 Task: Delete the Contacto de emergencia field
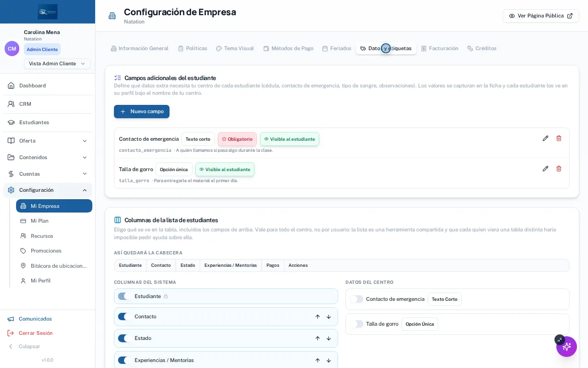pos(559,138)
